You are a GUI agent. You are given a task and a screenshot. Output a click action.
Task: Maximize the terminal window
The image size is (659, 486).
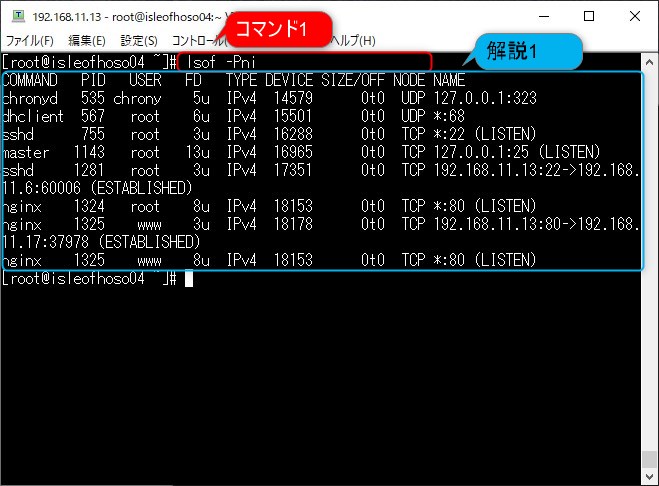[589, 16]
